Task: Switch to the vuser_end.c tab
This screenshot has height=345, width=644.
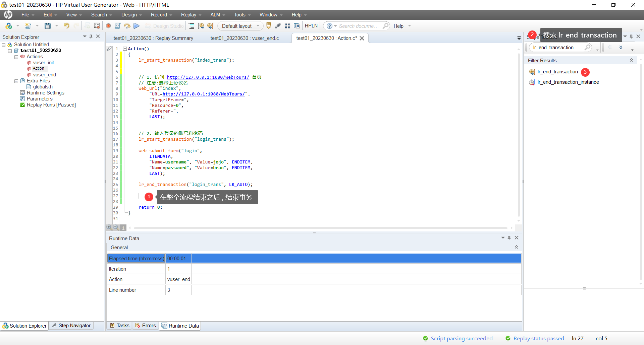Action: (x=245, y=38)
